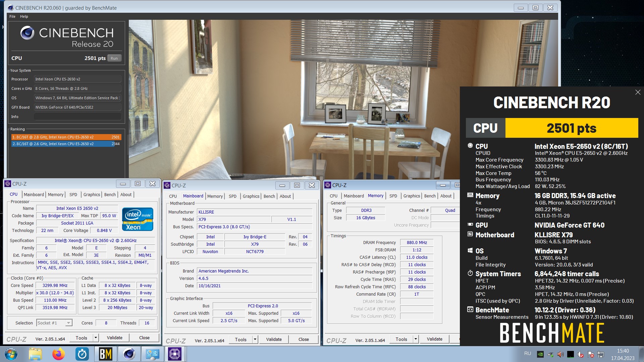Click right CPU-Z window title icon
644x362 pixels.
click(x=328, y=185)
